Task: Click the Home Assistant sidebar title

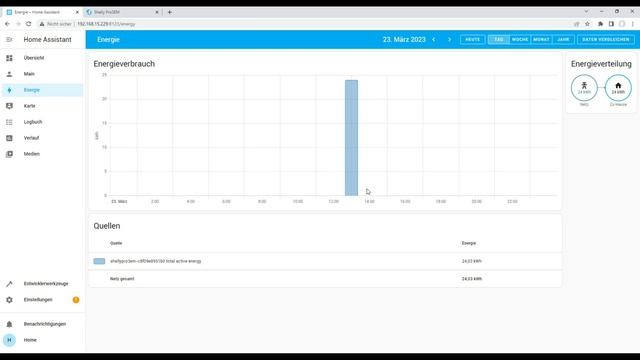Action: (x=47, y=40)
